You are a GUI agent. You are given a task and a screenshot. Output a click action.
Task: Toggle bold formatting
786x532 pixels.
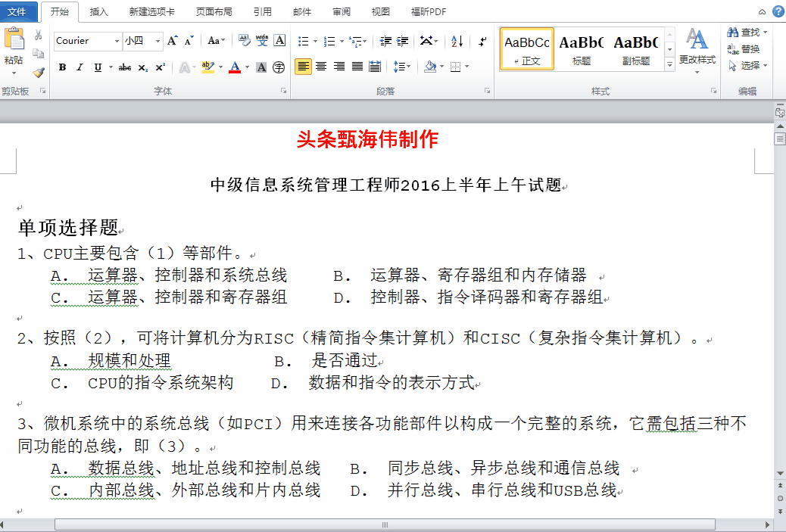[62, 67]
